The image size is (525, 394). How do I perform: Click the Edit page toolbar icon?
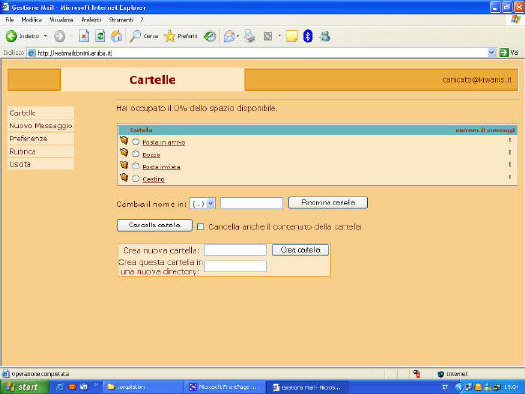point(268,36)
